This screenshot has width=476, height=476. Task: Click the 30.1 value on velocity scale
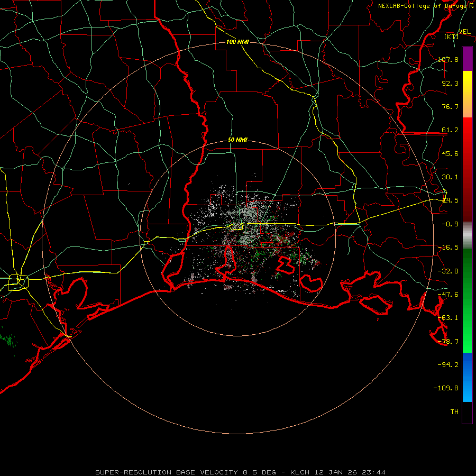[x=450, y=177]
